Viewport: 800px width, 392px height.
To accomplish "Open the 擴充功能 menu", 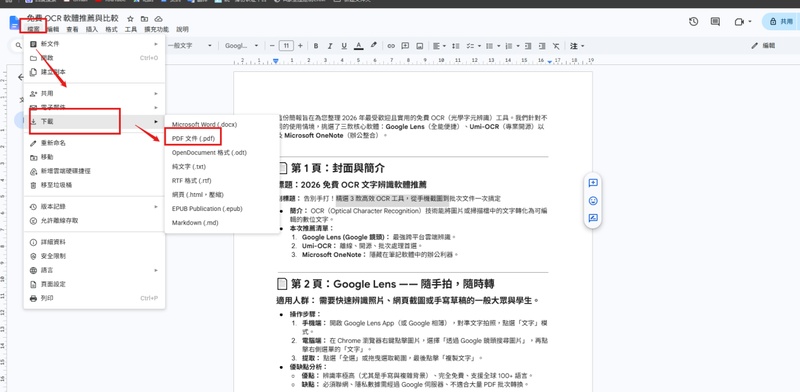I will pos(157,30).
